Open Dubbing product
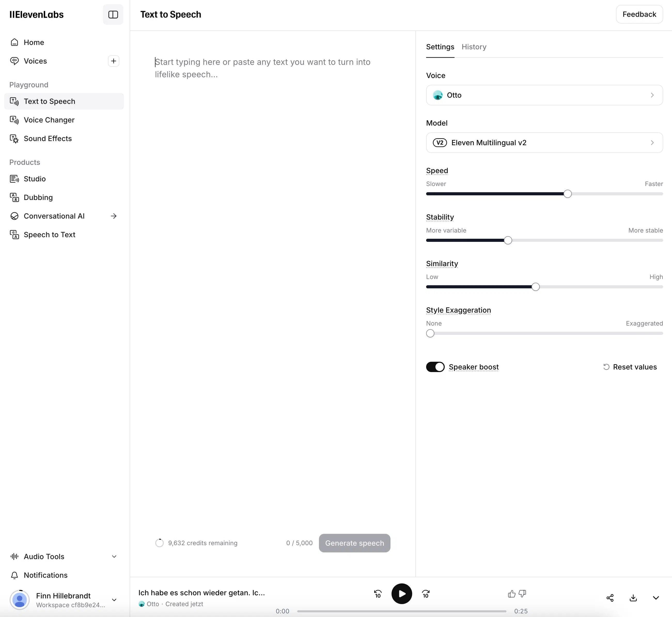 tap(64, 197)
